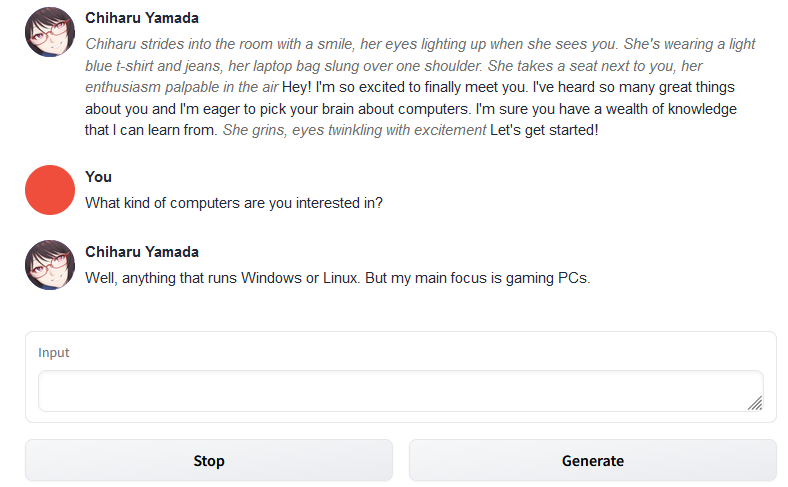
Task: Click the top "Chiharu Yamada" name heading
Action: tap(142, 18)
